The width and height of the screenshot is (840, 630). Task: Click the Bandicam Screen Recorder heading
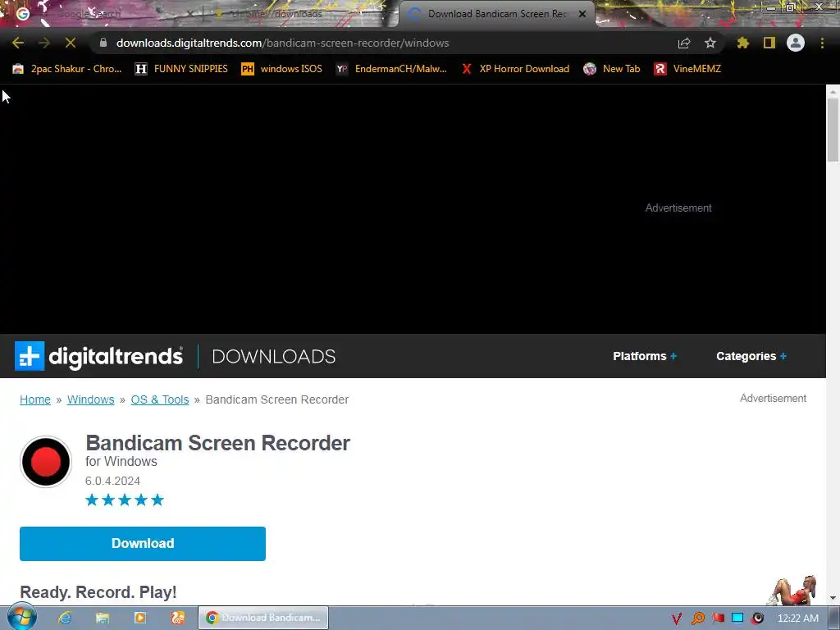click(217, 443)
